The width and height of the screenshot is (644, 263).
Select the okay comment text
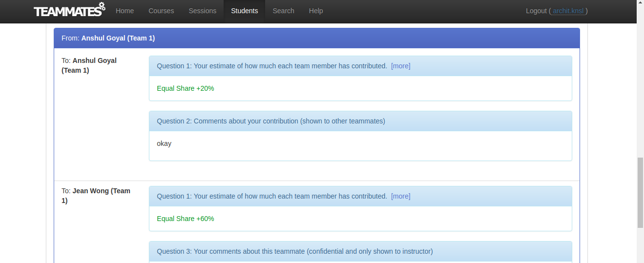click(164, 143)
